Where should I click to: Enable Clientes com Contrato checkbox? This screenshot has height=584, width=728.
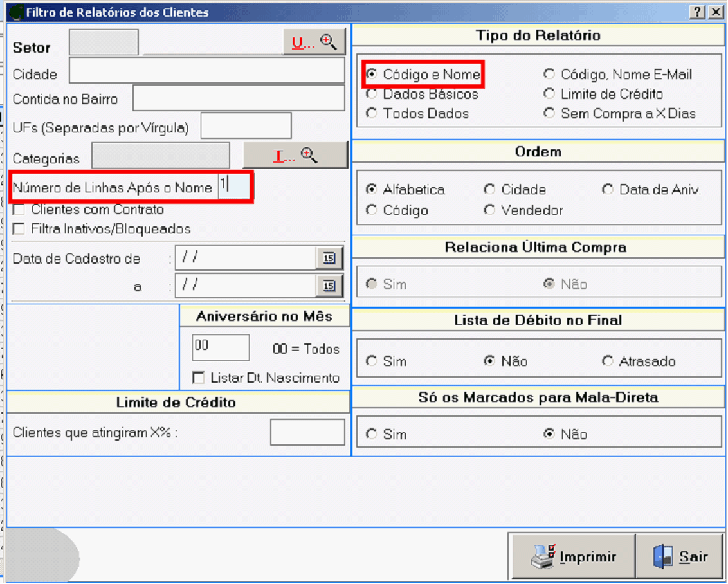point(19,210)
